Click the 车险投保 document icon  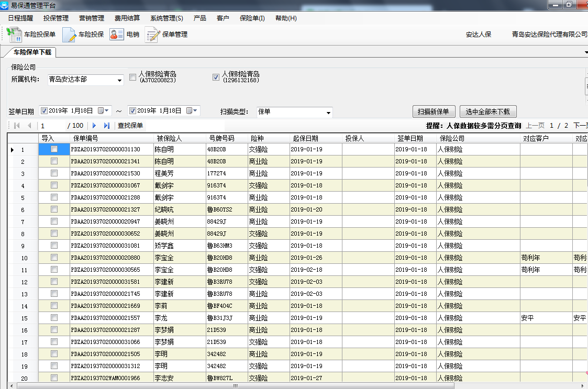click(x=69, y=35)
